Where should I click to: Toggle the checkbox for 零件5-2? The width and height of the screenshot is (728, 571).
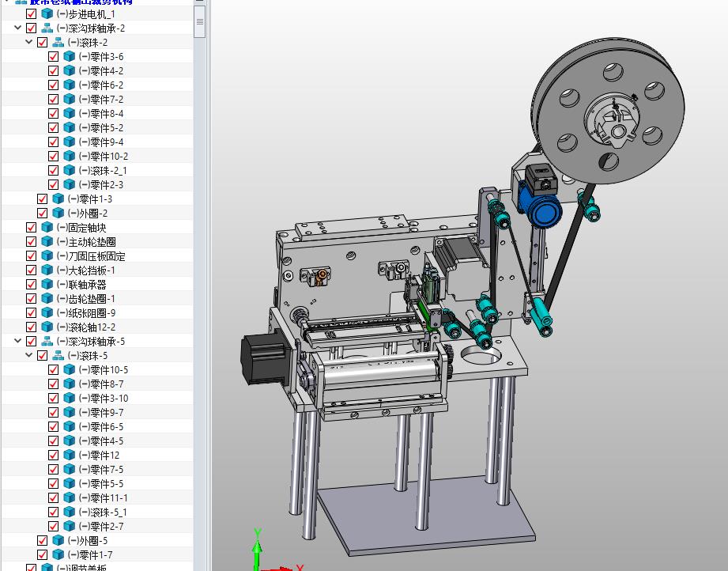(x=54, y=128)
